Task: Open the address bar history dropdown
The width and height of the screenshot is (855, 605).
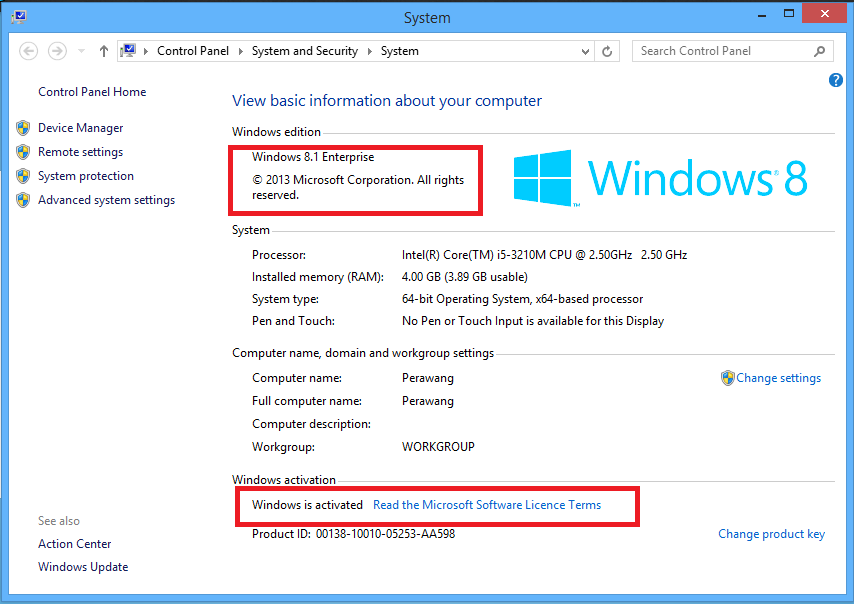Action: tap(585, 52)
